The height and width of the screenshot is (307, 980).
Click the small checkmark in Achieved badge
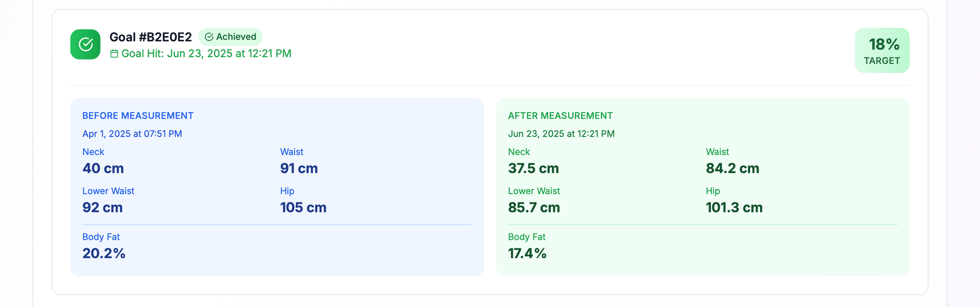click(209, 37)
